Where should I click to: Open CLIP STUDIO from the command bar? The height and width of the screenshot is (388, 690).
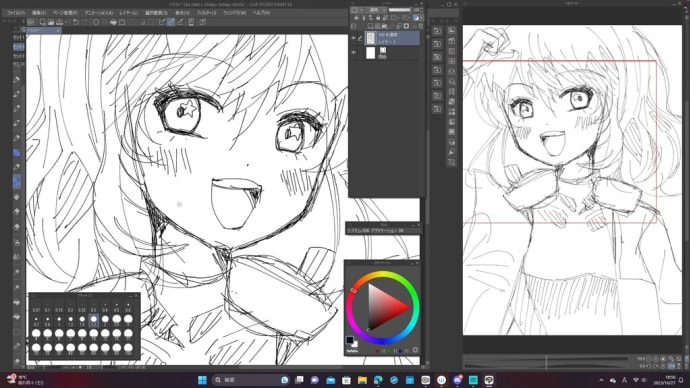pos(31,22)
